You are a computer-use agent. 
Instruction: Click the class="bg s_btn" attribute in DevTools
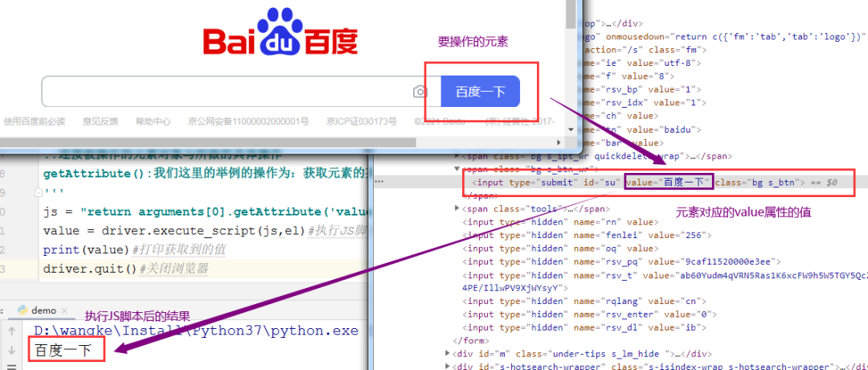756,182
